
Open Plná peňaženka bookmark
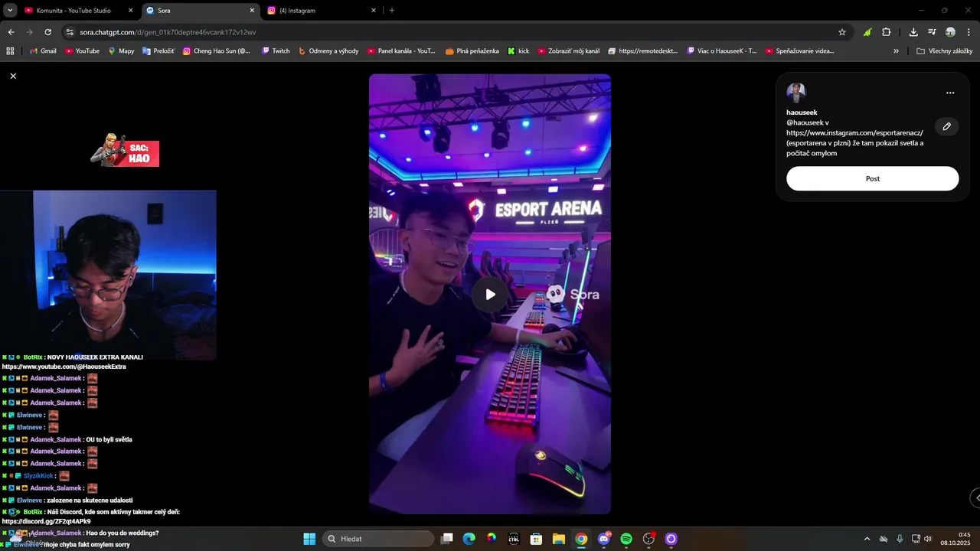coord(471,51)
